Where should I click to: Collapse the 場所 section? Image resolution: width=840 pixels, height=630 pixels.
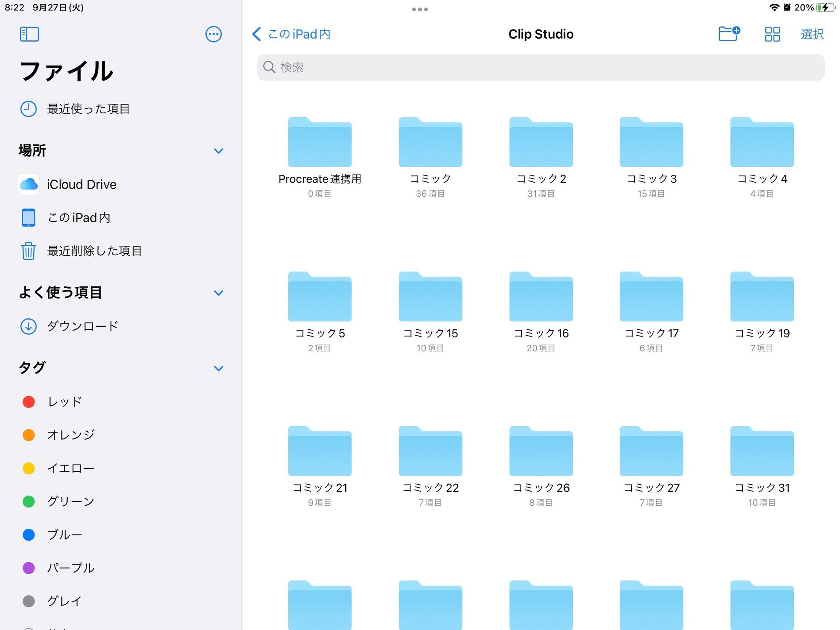tap(218, 150)
